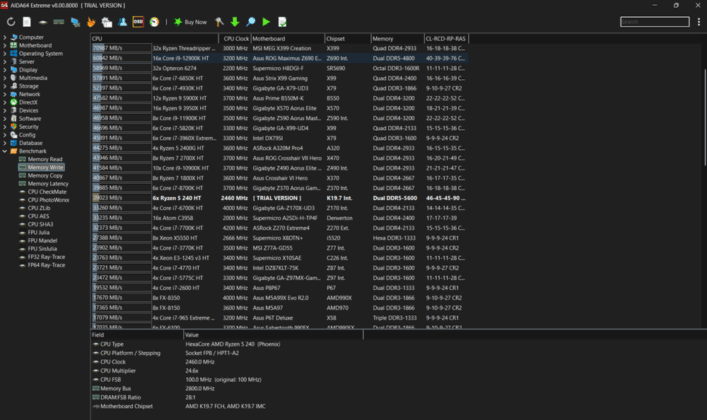Click the window-stack toolbar icon
The height and width of the screenshot is (420, 707).
pyautogui.click(x=106, y=22)
